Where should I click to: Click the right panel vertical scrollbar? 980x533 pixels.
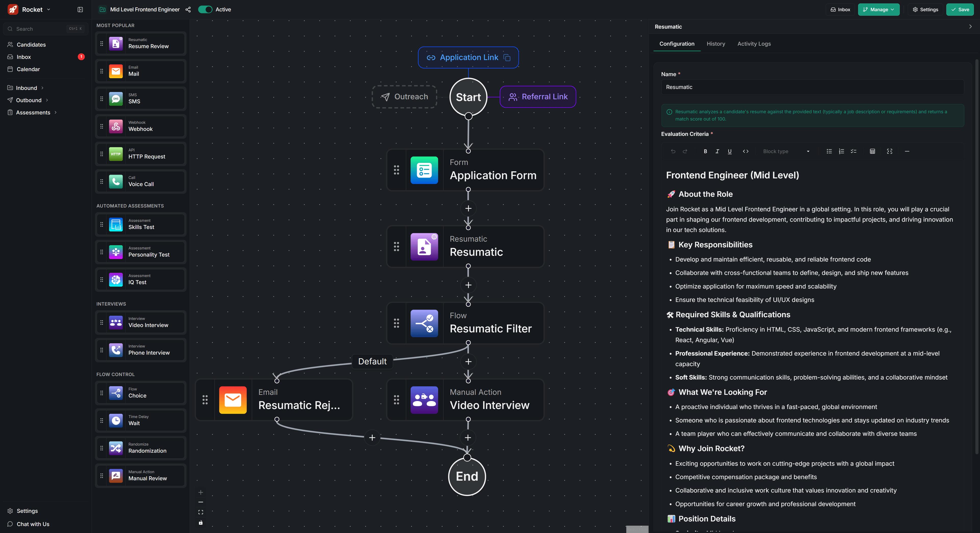point(977,257)
